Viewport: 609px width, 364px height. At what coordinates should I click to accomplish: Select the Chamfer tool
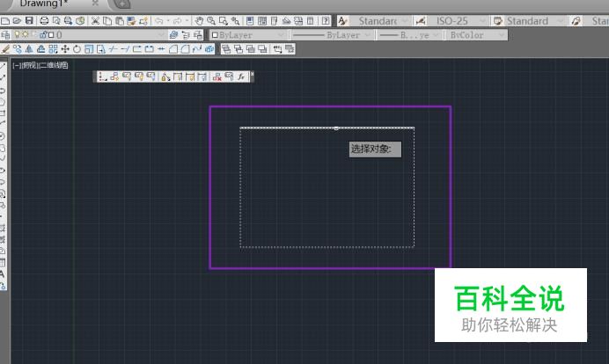(173, 49)
